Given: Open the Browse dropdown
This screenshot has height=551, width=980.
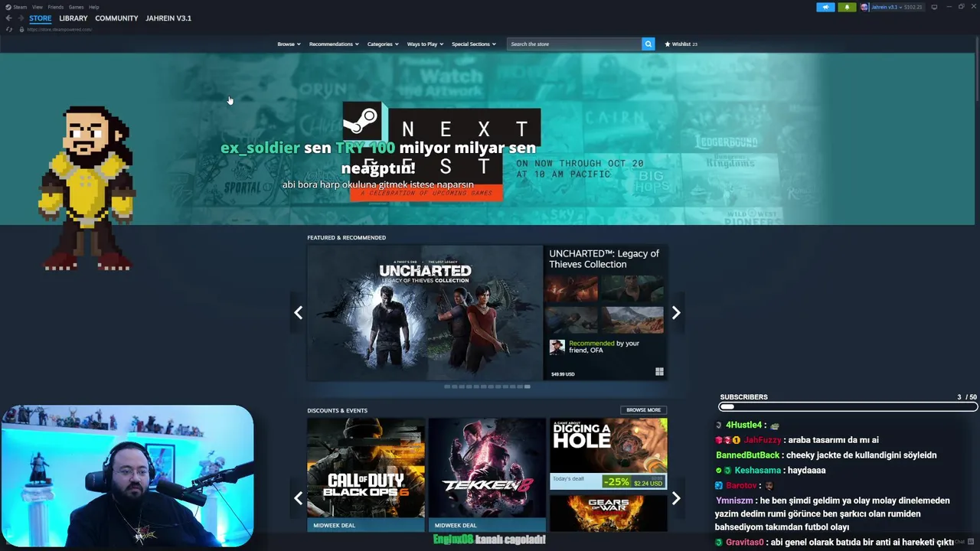Looking at the screenshot, I should point(289,44).
